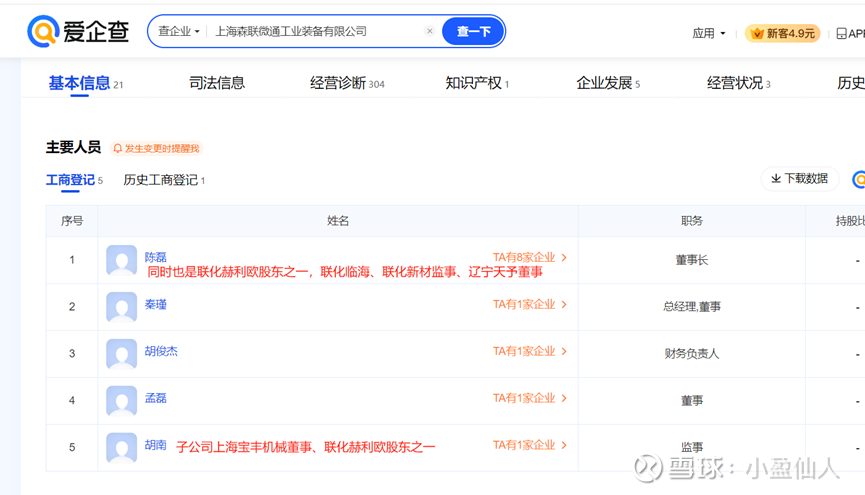Click the arrow next to TA有8家企业
Screen dimensions: 865x495
point(564,258)
